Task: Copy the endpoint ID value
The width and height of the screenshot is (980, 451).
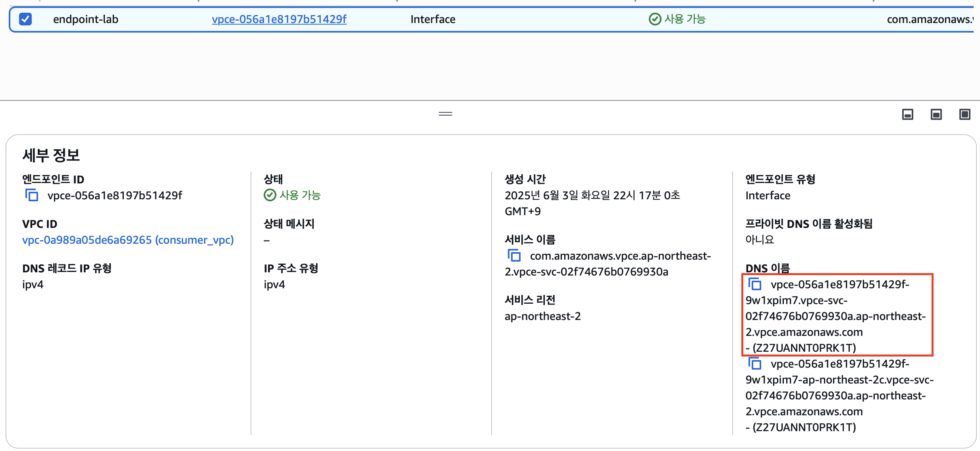Action: 32,195
